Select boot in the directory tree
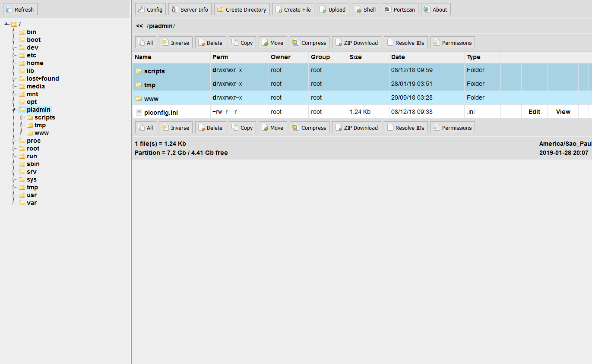This screenshot has height=364, width=592. click(x=34, y=40)
